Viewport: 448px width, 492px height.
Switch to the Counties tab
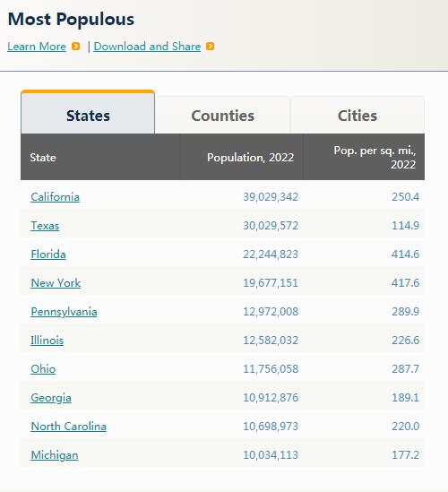click(223, 116)
